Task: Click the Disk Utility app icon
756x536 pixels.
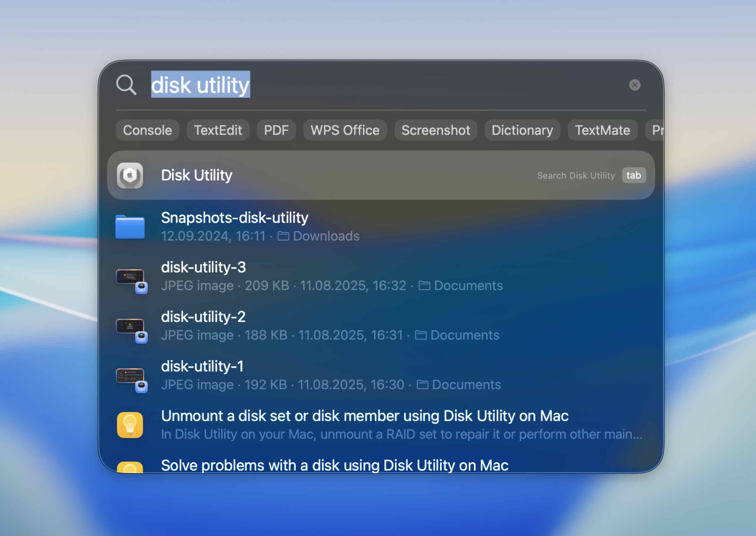Action: pyautogui.click(x=131, y=175)
